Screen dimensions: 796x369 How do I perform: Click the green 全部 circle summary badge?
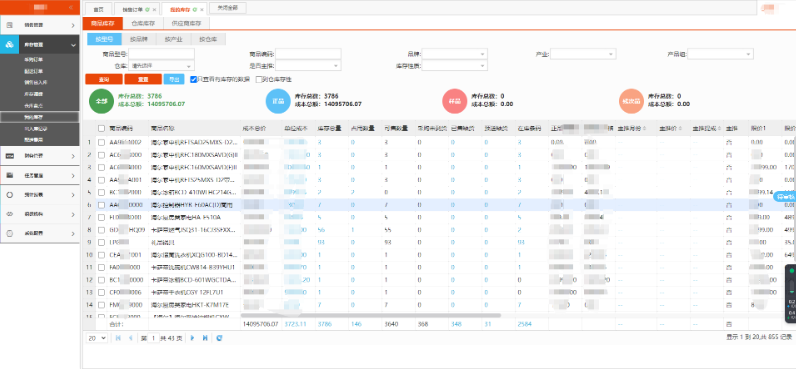click(x=102, y=100)
